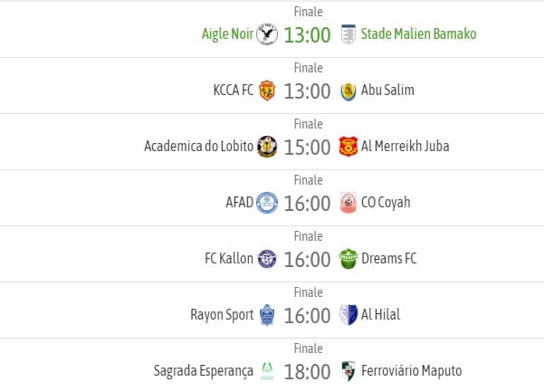Click the Stade Malien Bamako crest
The width and height of the screenshot is (544, 392).
coord(348,34)
